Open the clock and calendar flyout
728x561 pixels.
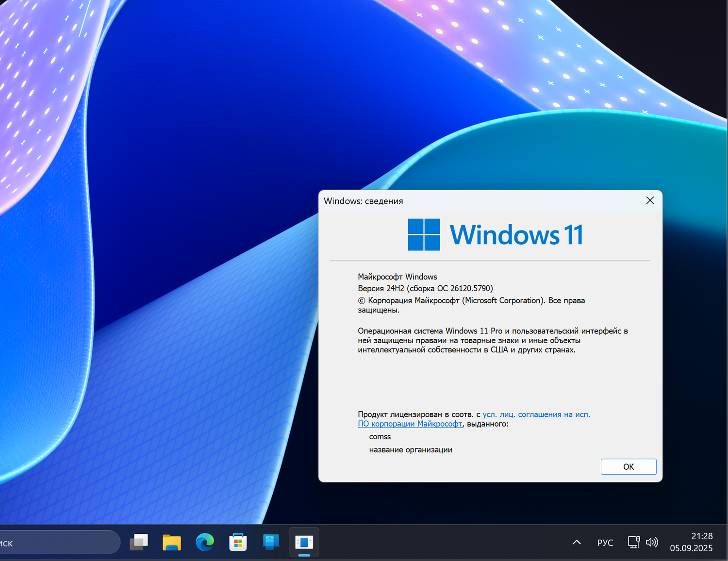point(691,542)
